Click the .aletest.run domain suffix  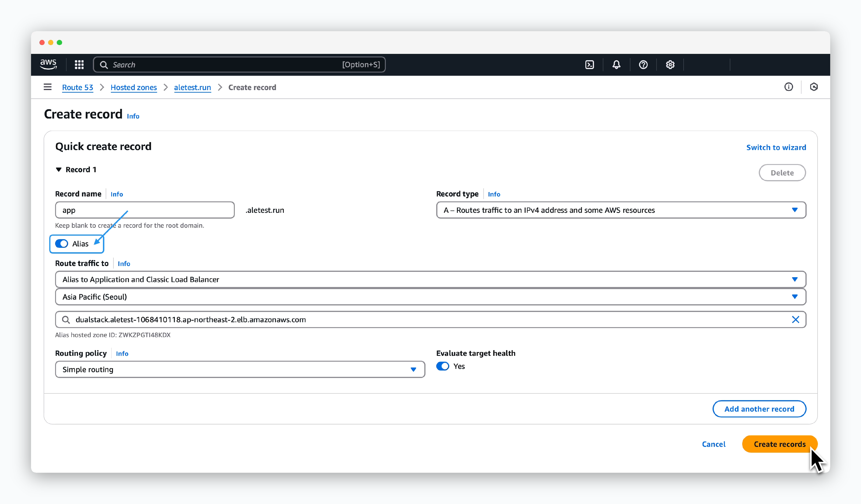pyautogui.click(x=265, y=210)
